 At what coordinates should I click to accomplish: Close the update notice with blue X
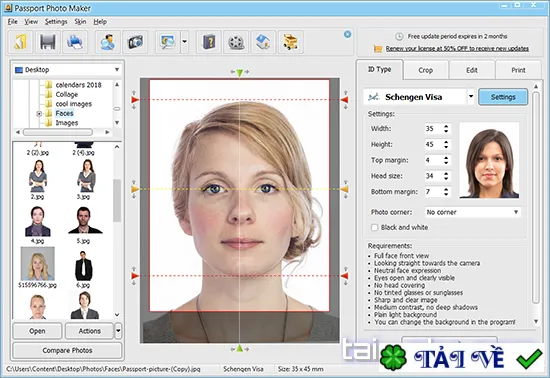pyautogui.click(x=347, y=34)
